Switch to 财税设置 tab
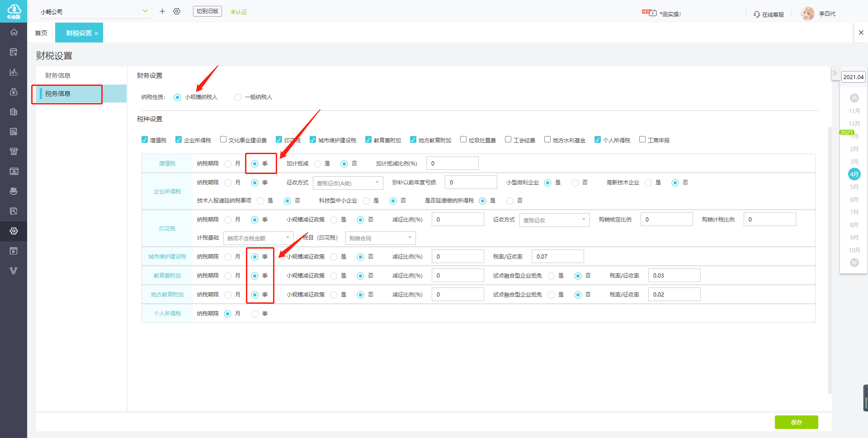 click(x=79, y=33)
